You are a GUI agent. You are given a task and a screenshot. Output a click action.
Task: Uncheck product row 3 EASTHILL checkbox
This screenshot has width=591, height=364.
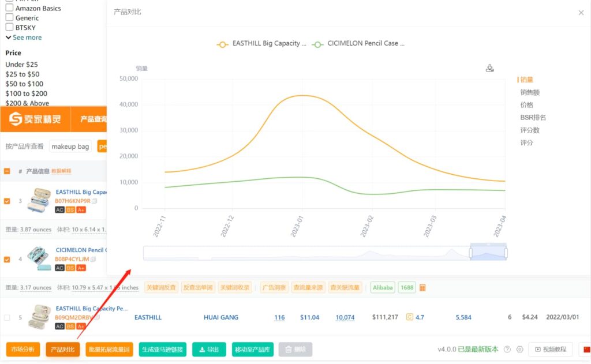pyautogui.click(x=7, y=201)
